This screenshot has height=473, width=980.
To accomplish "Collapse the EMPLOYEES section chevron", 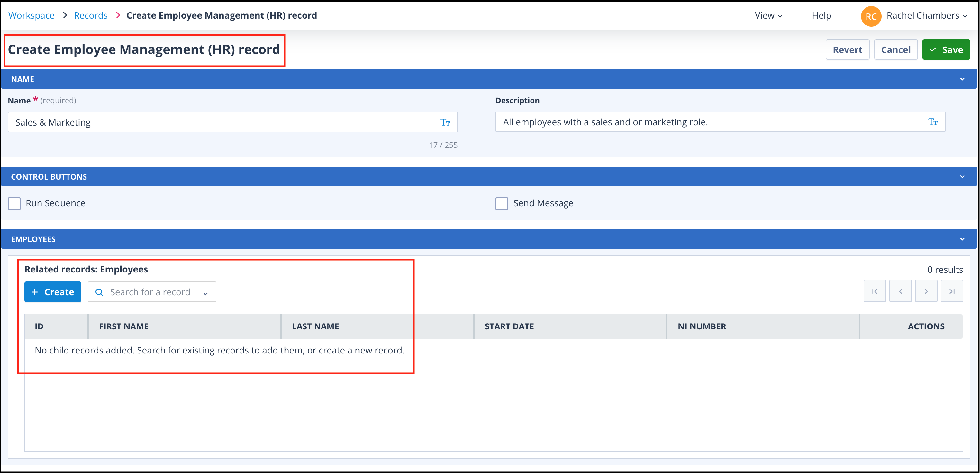I will pos(962,239).
